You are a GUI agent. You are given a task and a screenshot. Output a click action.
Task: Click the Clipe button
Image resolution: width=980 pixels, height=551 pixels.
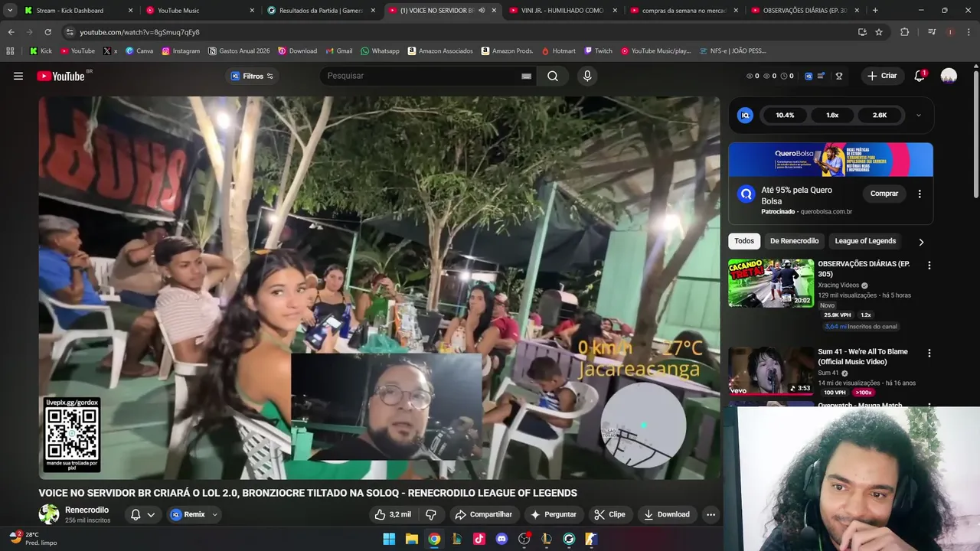click(610, 514)
